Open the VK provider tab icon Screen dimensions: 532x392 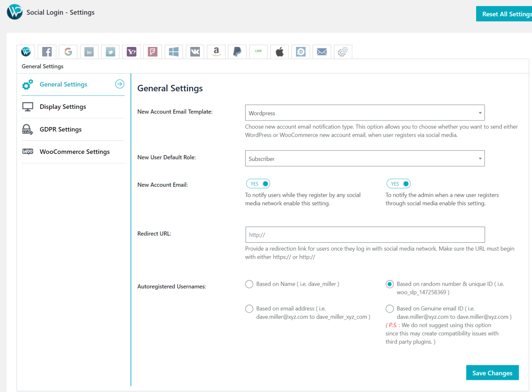195,52
